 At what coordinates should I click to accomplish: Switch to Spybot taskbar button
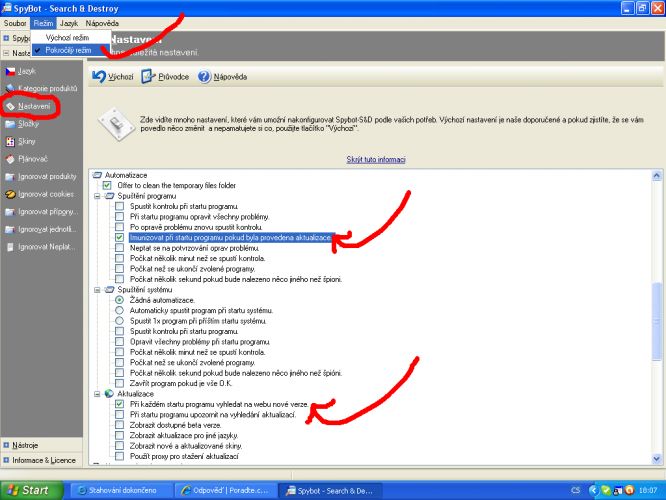tap(330, 490)
